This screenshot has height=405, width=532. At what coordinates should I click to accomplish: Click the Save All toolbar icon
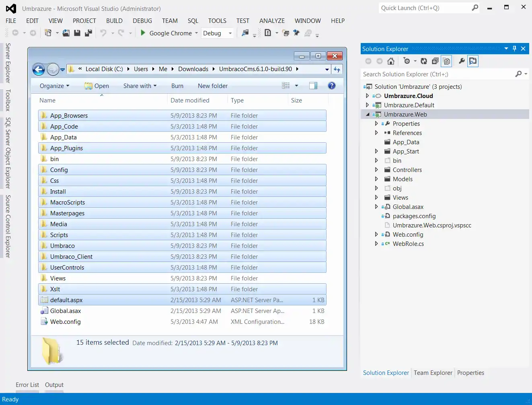88,33
